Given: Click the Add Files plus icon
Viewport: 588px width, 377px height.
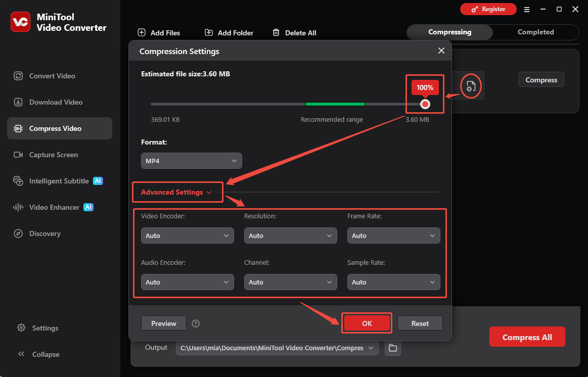Looking at the screenshot, I should point(142,33).
